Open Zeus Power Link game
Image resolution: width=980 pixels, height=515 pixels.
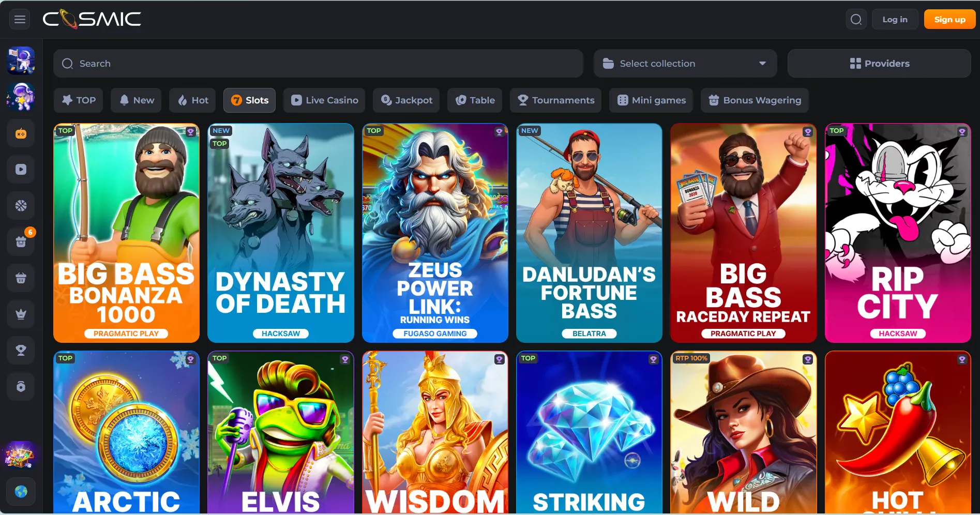pyautogui.click(x=435, y=233)
